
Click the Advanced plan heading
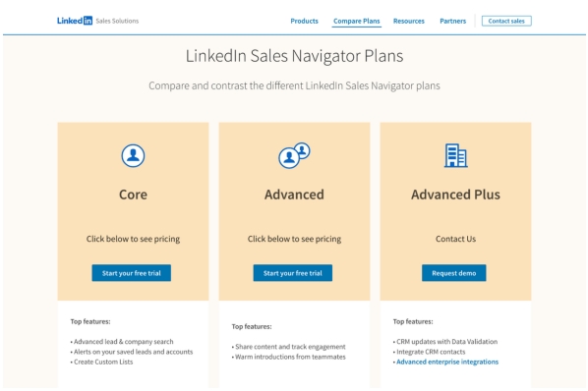tap(294, 195)
